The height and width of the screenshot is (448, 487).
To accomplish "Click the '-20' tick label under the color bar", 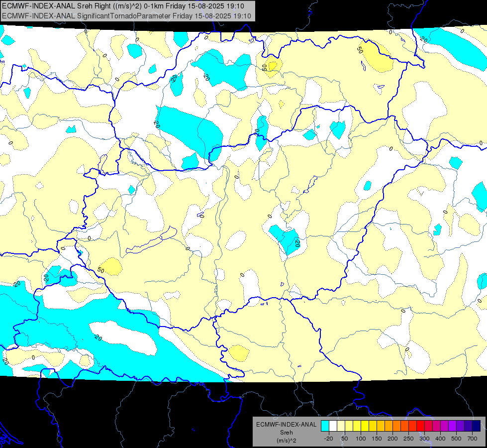I will (329, 439).
